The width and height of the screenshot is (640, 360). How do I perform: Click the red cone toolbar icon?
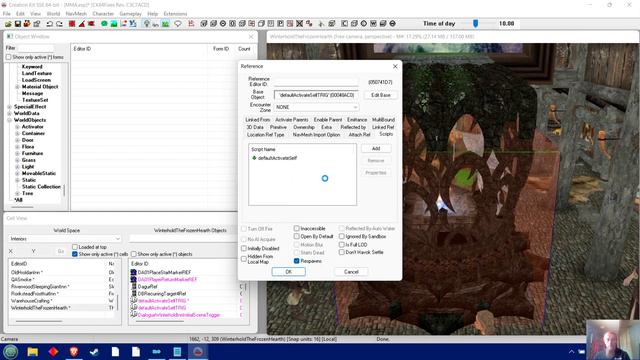click(x=82, y=24)
